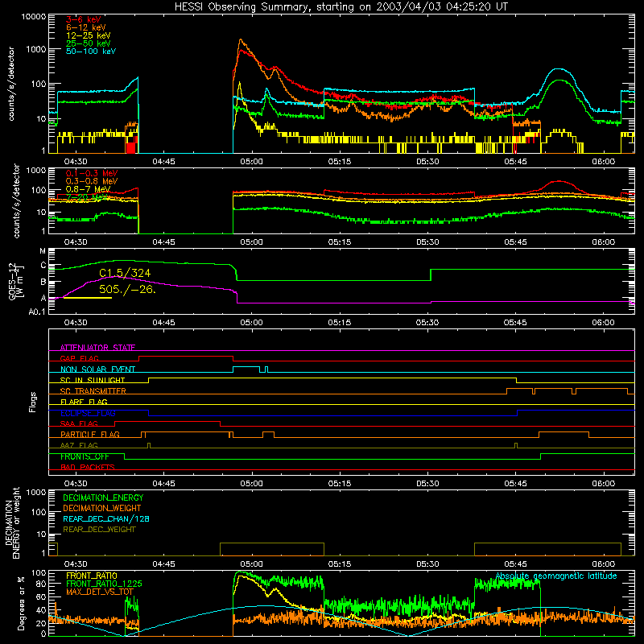Click the red 0.1-0.3 MeV bump near 05:52
Image resolution: width=644 pixels, height=644 pixels.
coord(559,182)
